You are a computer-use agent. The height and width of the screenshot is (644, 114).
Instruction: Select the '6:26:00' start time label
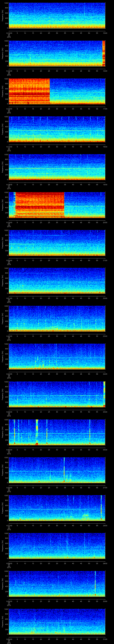point(9,487)
